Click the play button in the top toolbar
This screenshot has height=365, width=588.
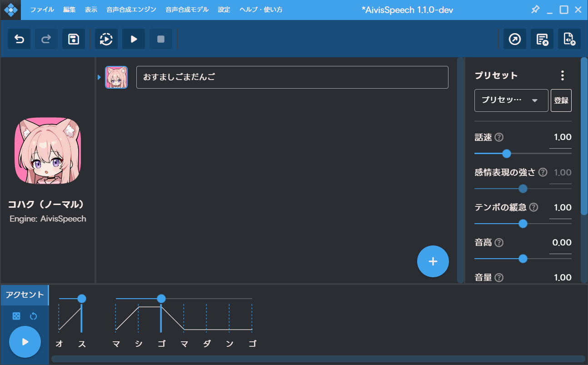pos(134,39)
